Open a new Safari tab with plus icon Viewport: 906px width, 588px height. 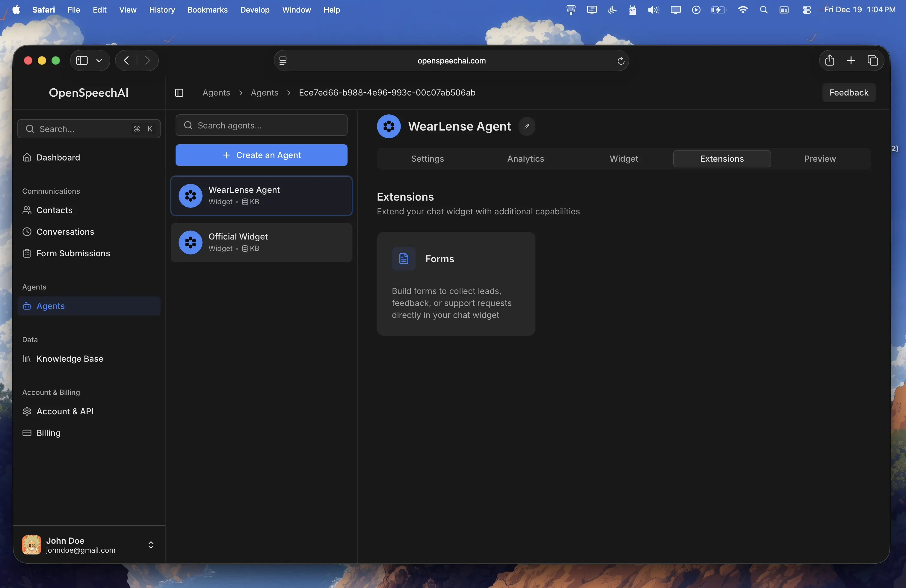(x=851, y=60)
